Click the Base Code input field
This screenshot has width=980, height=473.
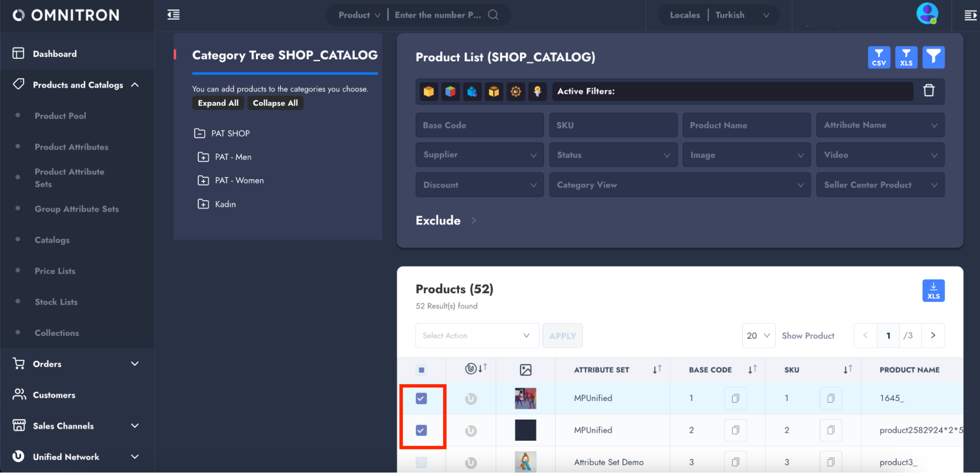479,125
